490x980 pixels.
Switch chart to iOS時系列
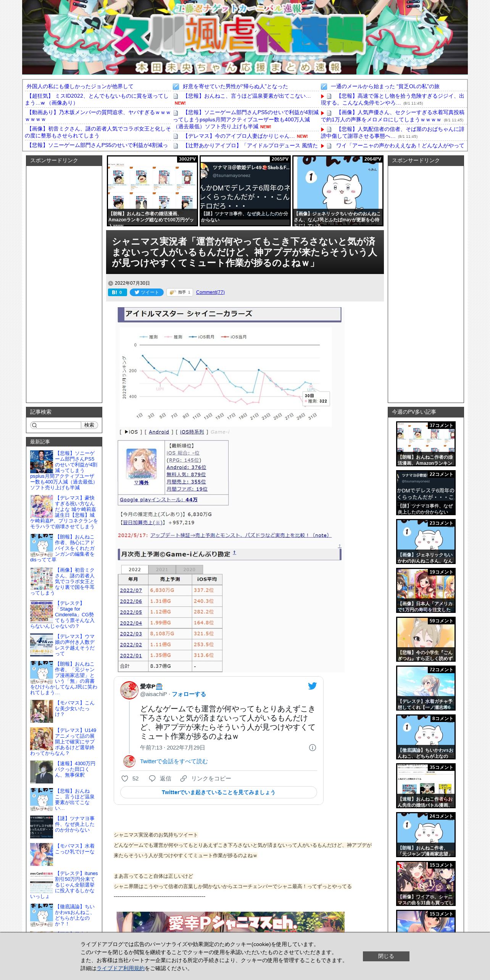192,432
